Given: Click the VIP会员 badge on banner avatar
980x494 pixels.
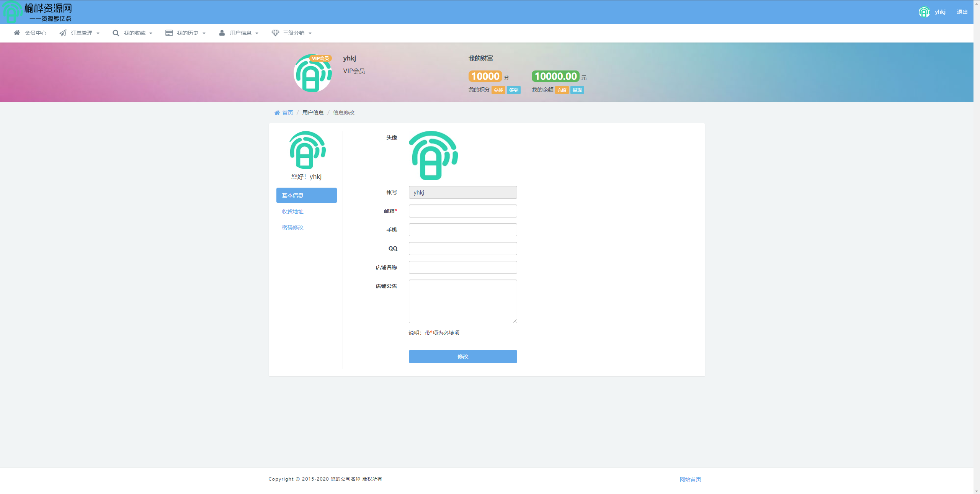Looking at the screenshot, I should coord(320,58).
